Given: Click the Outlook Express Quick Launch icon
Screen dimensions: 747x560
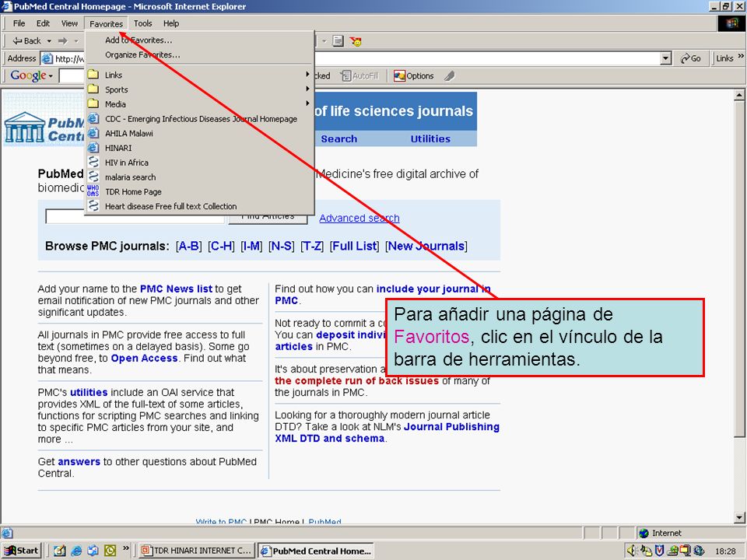Looking at the screenshot, I should [x=93, y=551].
